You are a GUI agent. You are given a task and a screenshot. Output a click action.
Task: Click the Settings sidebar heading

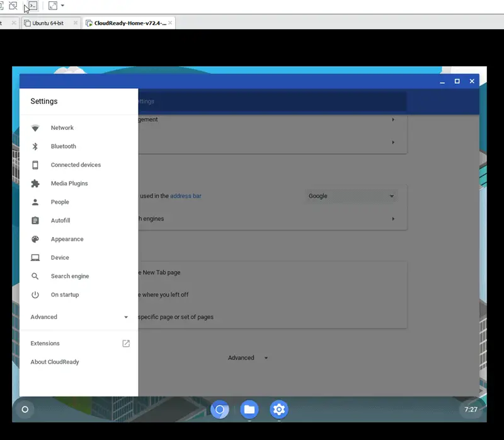(x=44, y=101)
